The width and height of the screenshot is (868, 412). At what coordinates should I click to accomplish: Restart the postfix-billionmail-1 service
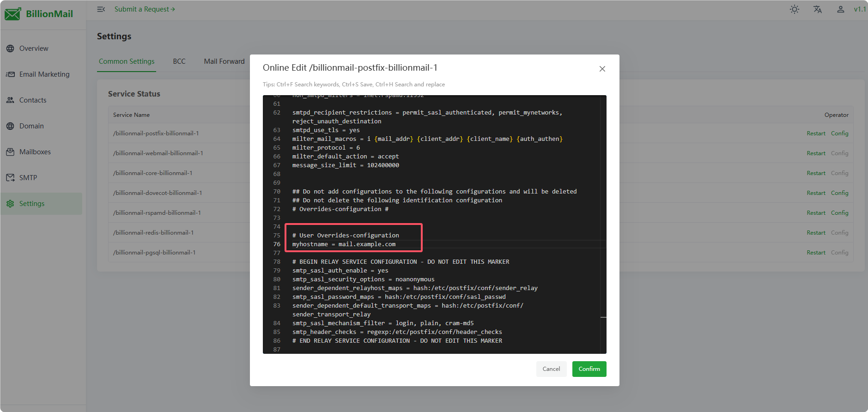[x=816, y=133]
